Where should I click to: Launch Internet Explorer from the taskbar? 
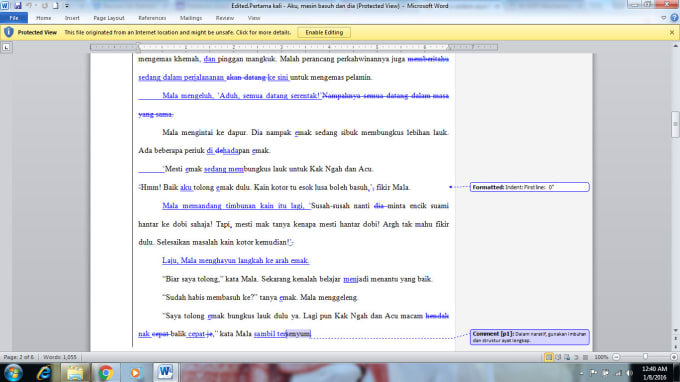(44, 373)
